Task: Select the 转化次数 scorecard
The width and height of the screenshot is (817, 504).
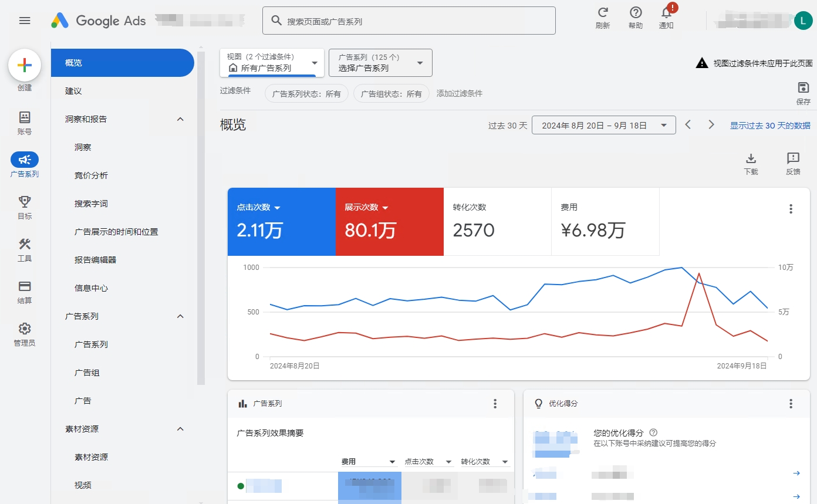Action: pos(497,222)
